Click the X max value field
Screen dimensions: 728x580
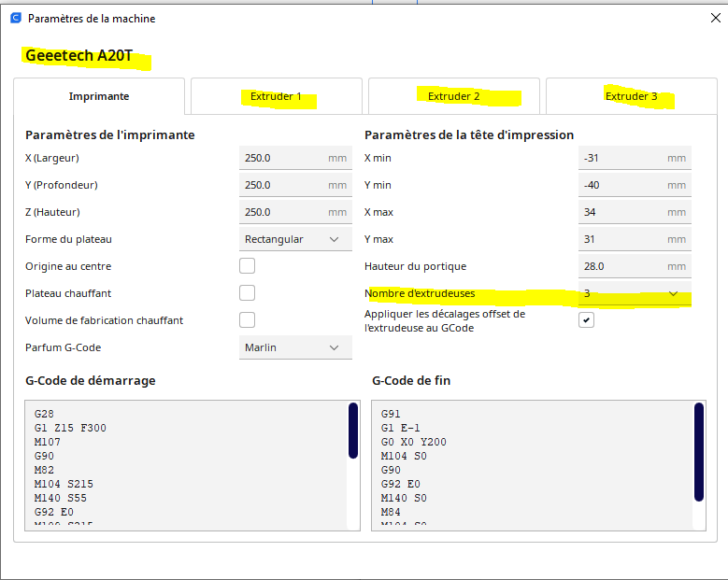coord(635,212)
